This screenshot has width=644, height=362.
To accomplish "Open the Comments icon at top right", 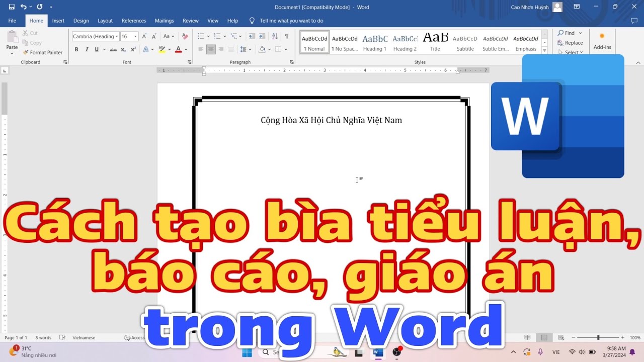I will 634,21.
